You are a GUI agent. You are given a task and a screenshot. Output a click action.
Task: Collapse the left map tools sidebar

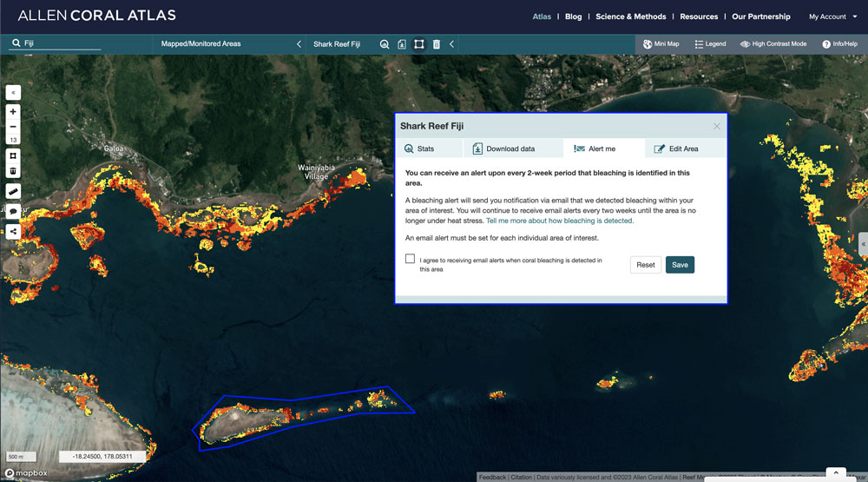(x=13, y=92)
